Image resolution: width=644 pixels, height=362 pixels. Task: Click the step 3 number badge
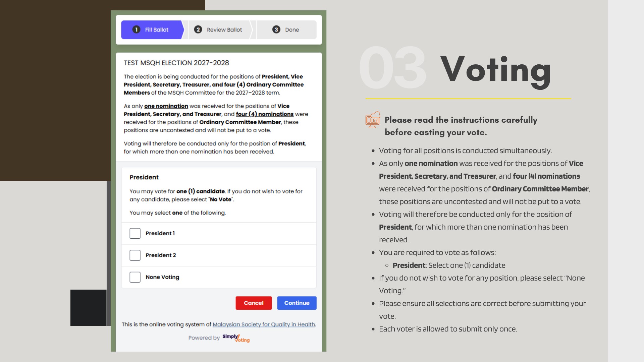pos(276,29)
